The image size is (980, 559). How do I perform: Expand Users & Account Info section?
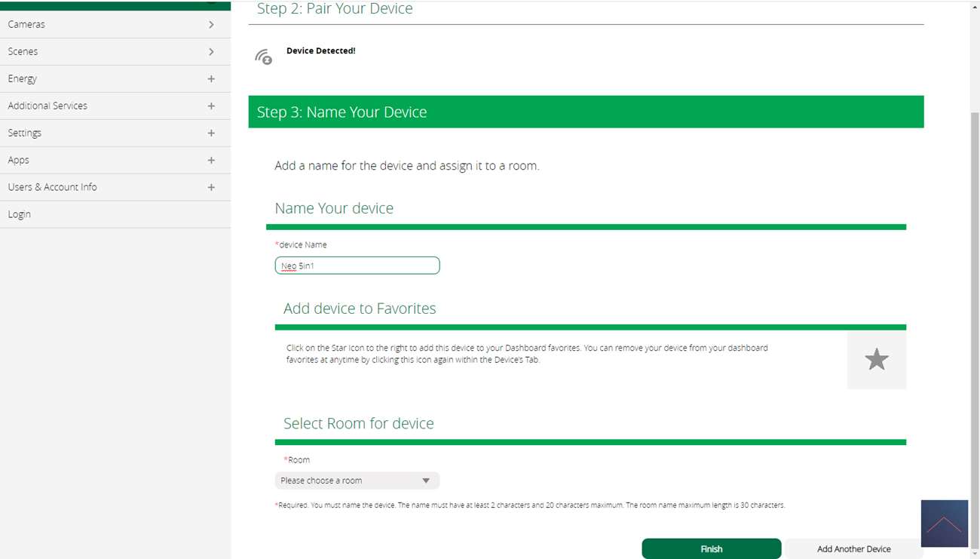click(x=211, y=188)
